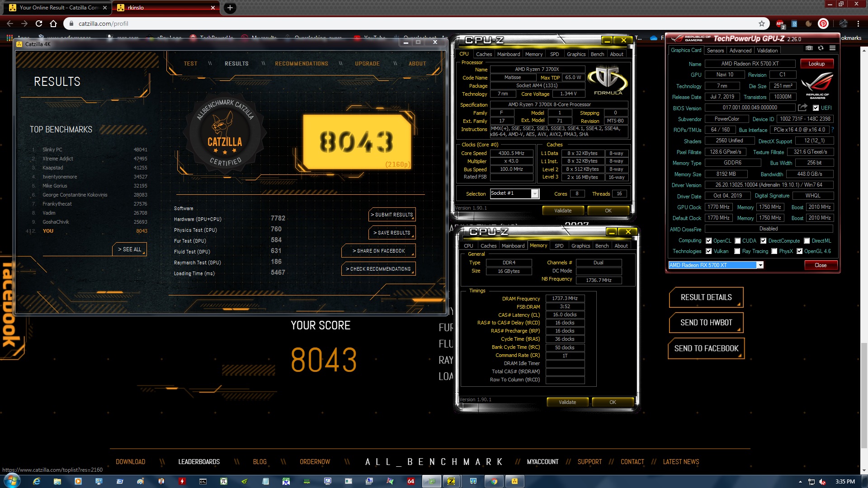Toggle the Ray Tracing checkbox
The image size is (868, 488).
(x=737, y=251)
